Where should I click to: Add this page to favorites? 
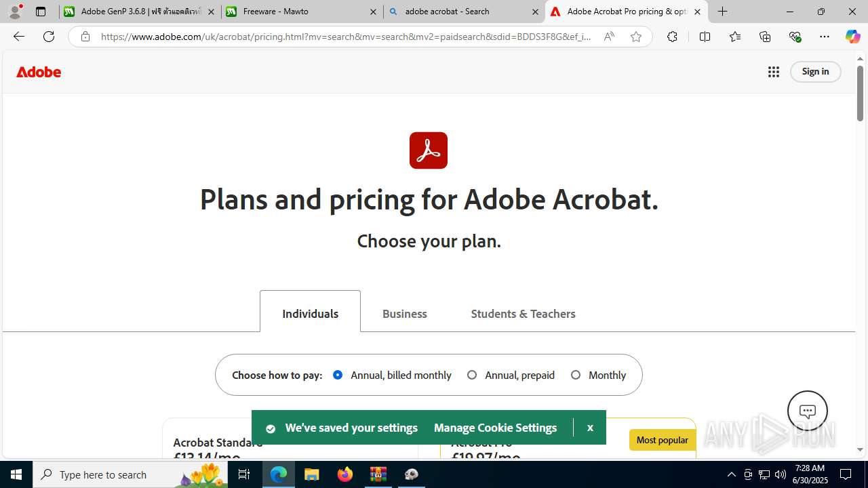pyautogui.click(x=636, y=37)
